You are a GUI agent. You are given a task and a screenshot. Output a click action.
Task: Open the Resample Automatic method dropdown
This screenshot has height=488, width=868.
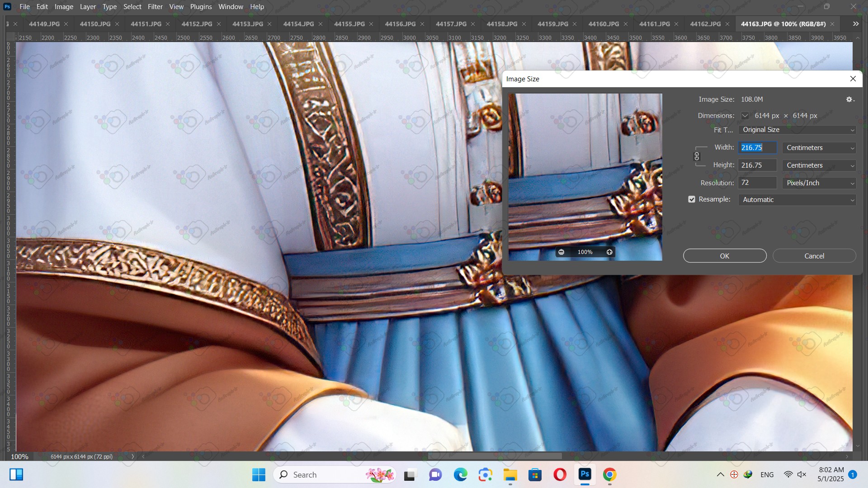[797, 200]
